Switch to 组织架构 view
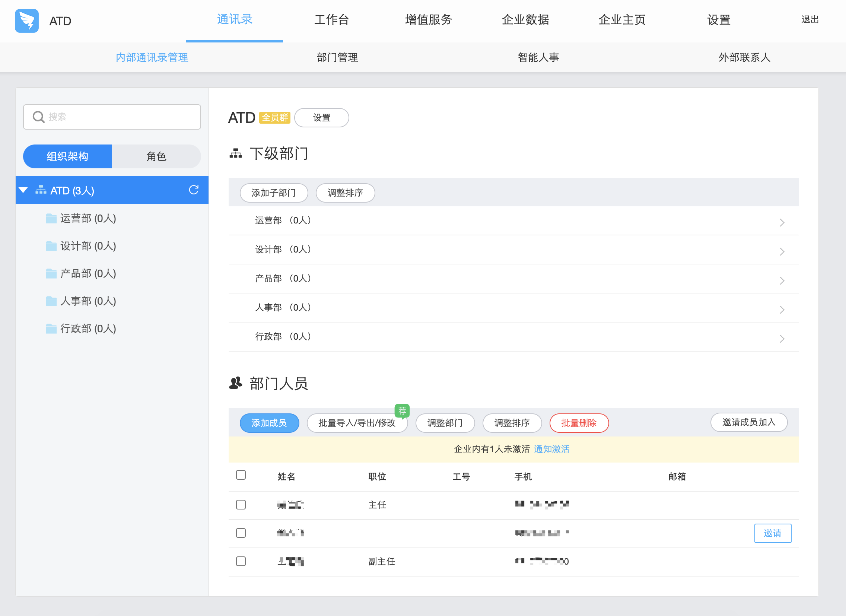 point(67,156)
